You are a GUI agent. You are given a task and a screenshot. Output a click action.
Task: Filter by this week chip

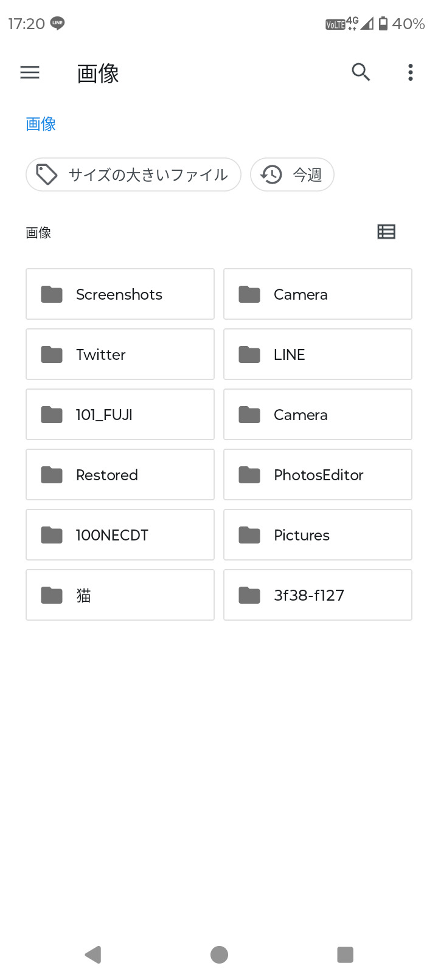point(292,175)
